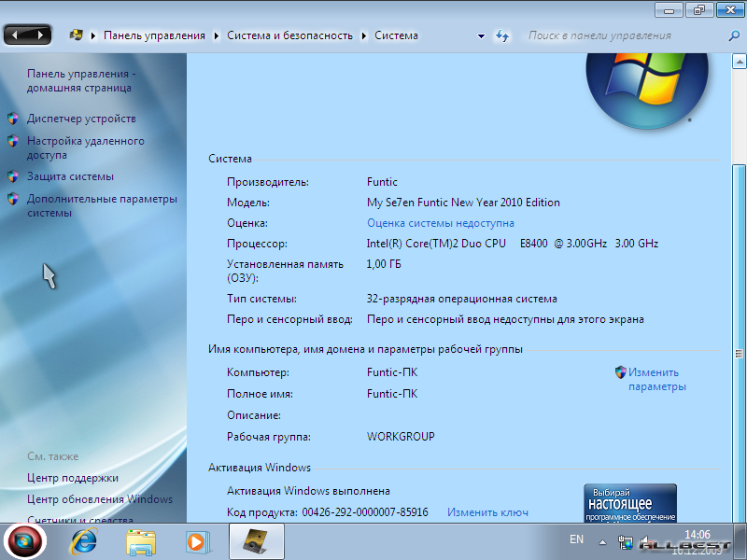Launch Windows Media Player from taskbar
The height and width of the screenshot is (560, 747).
[197, 542]
